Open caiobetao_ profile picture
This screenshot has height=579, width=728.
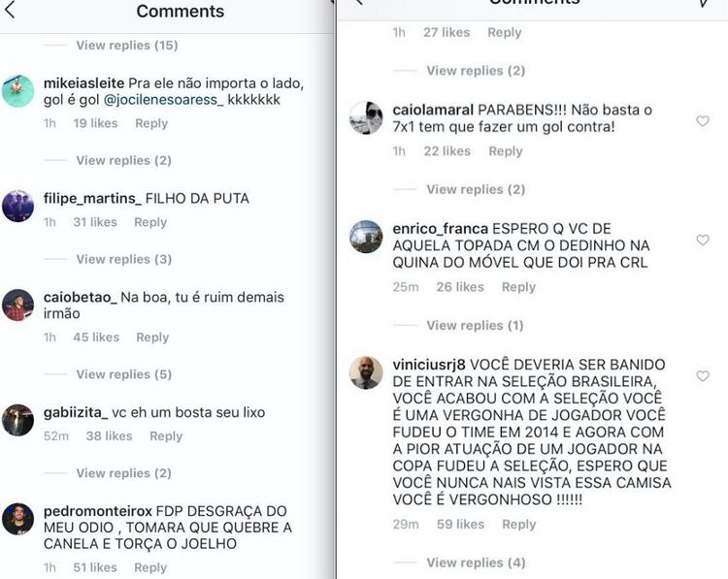pyautogui.click(x=18, y=306)
